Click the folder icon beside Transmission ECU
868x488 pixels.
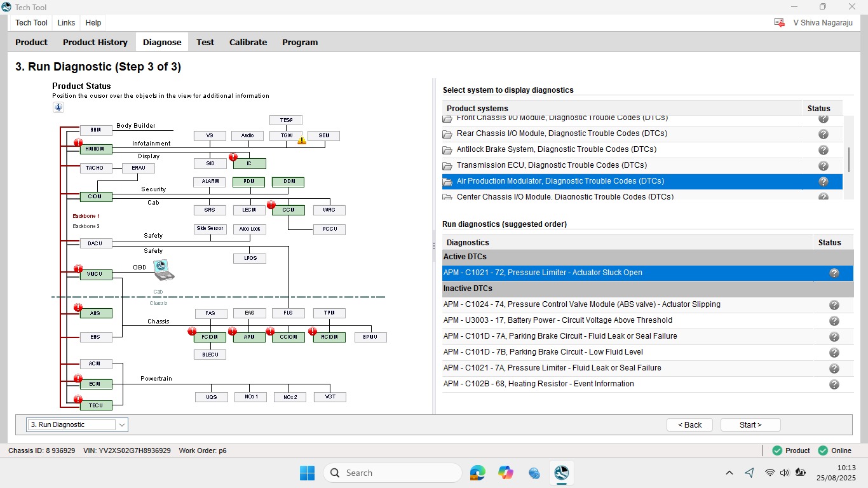click(x=447, y=166)
